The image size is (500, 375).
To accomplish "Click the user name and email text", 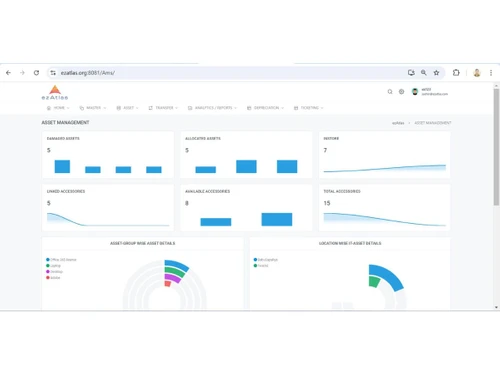I will (435, 92).
